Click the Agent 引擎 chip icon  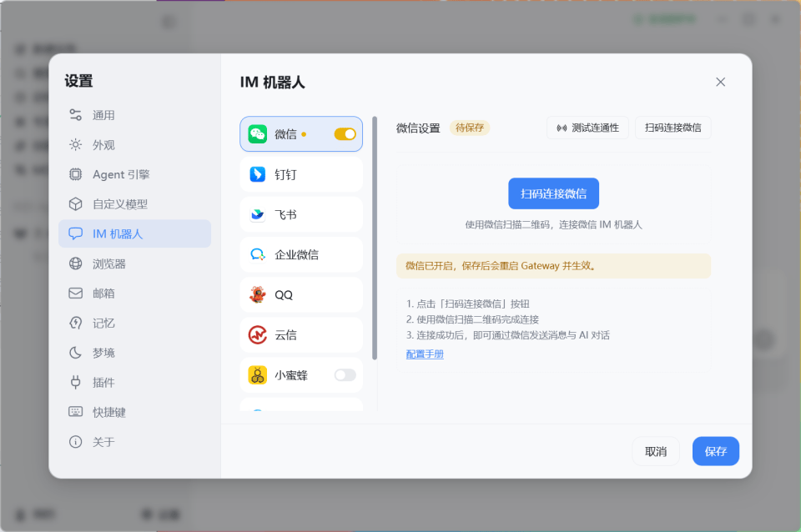pyautogui.click(x=76, y=174)
